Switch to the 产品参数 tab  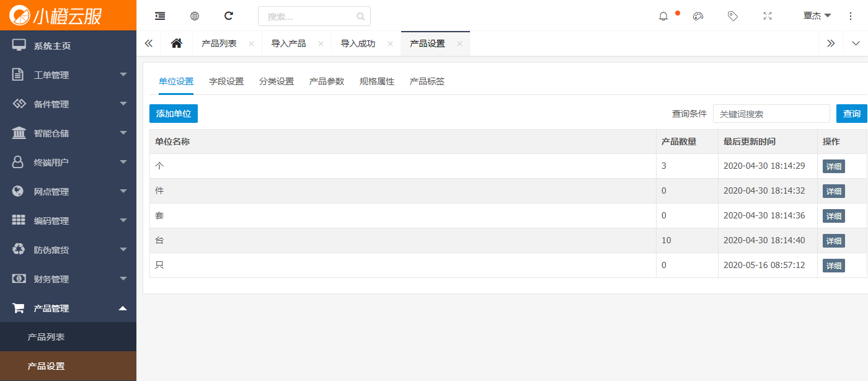click(x=327, y=81)
